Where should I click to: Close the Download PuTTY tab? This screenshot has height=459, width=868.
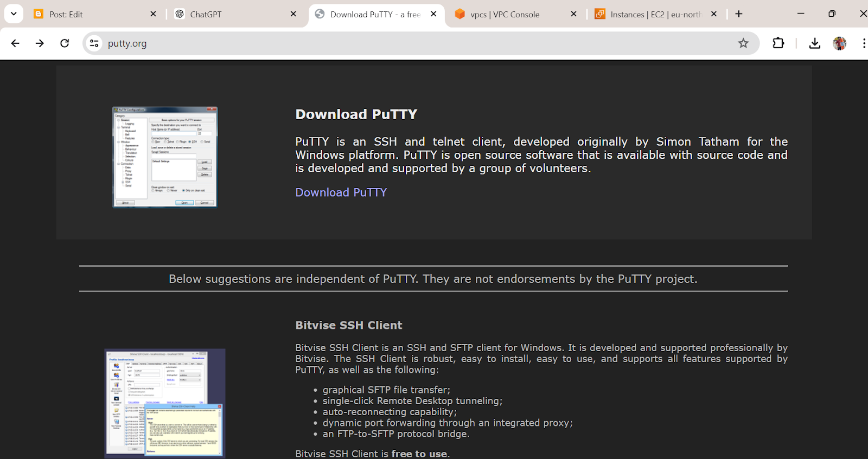coord(433,14)
